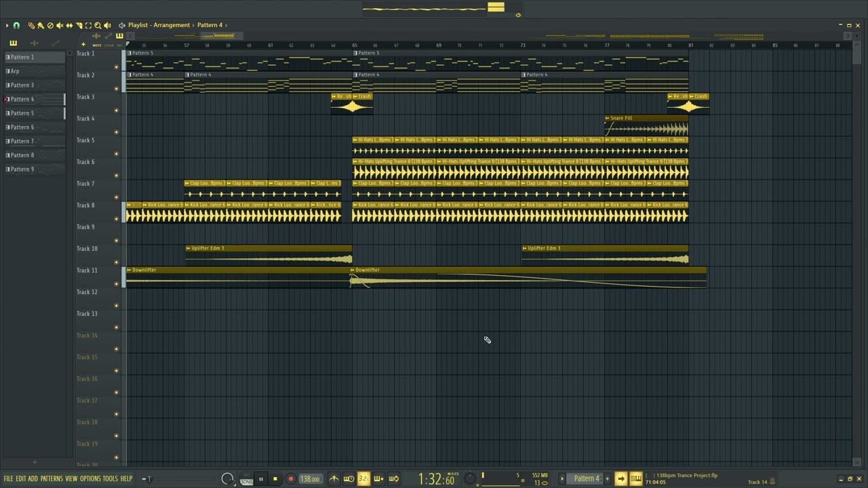
Task: Activate the Zoom magnifier tool
Action: pos(98,25)
